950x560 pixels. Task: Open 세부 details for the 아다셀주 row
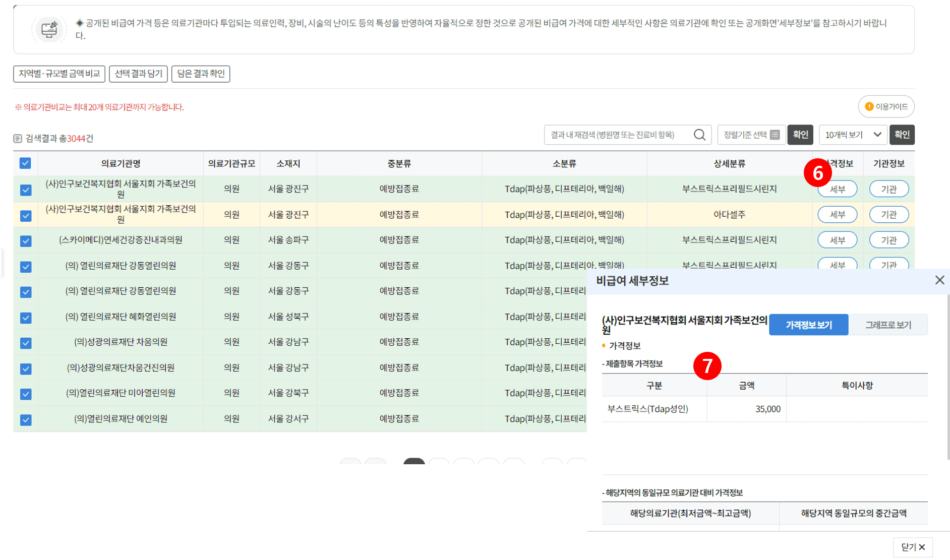pyautogui.click(x=837, y=214)
